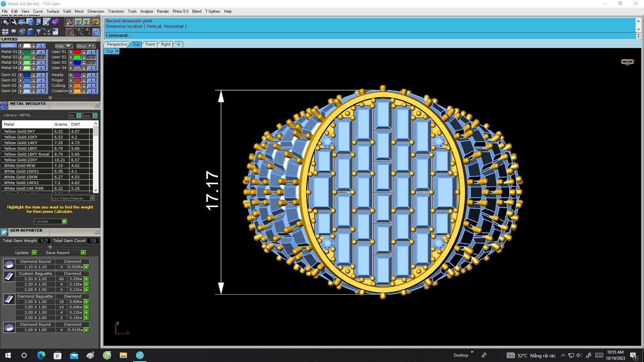Click the four-viewport layout icon
Viewport: 644px width, 362px height.
point(5,32)
